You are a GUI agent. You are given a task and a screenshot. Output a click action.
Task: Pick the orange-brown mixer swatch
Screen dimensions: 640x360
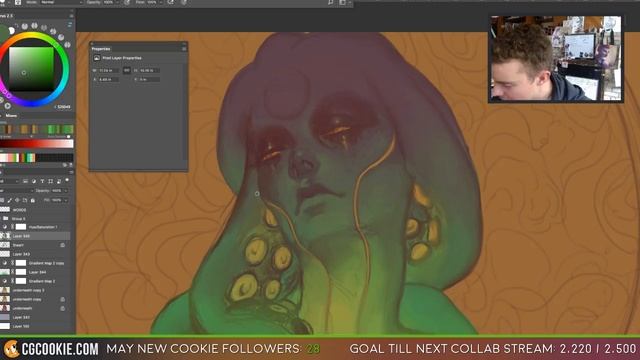(x=24, y=129)
